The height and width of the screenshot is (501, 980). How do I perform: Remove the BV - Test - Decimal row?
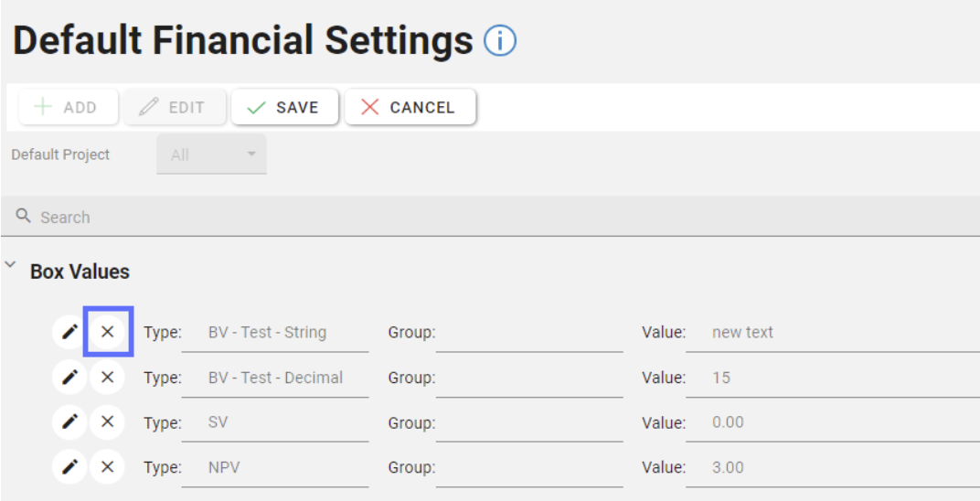coord(108,377)
